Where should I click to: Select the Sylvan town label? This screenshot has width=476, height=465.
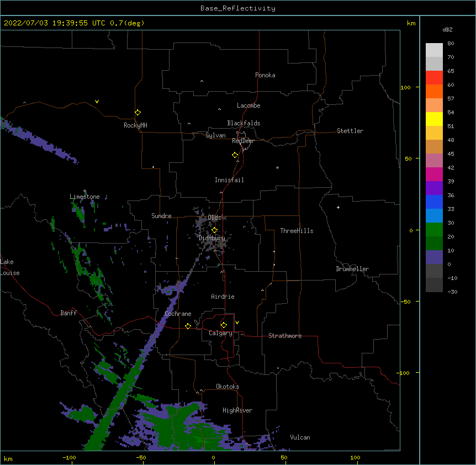[x=215, y=135]
